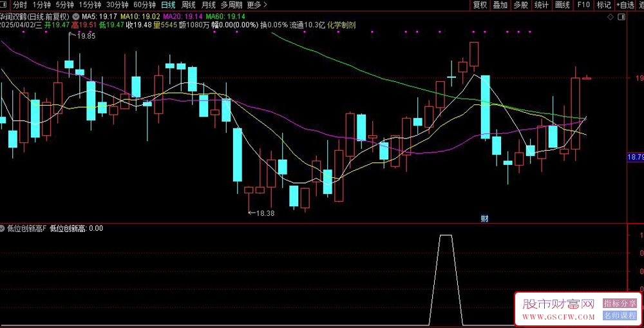Image resolution: width=644 pixels, height=328 pixels.
Task: Switch to the 周线 weekly tab
Action: coord(189,5)
